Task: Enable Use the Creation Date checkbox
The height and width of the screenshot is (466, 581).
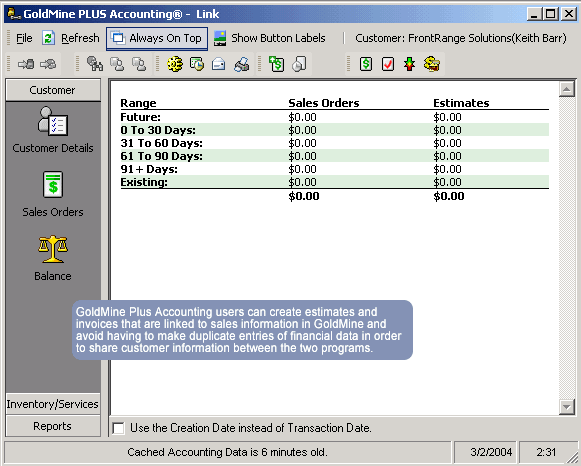Action: pos(119,428)
